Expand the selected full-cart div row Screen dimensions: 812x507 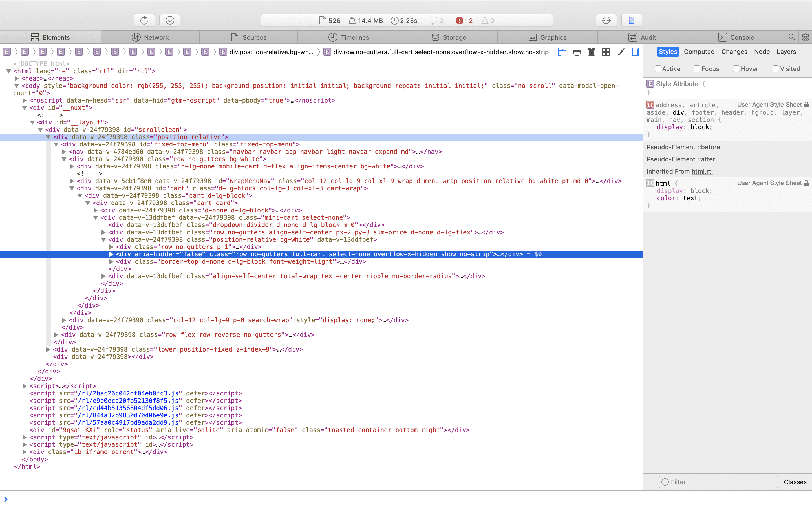(x=111, y=254)
